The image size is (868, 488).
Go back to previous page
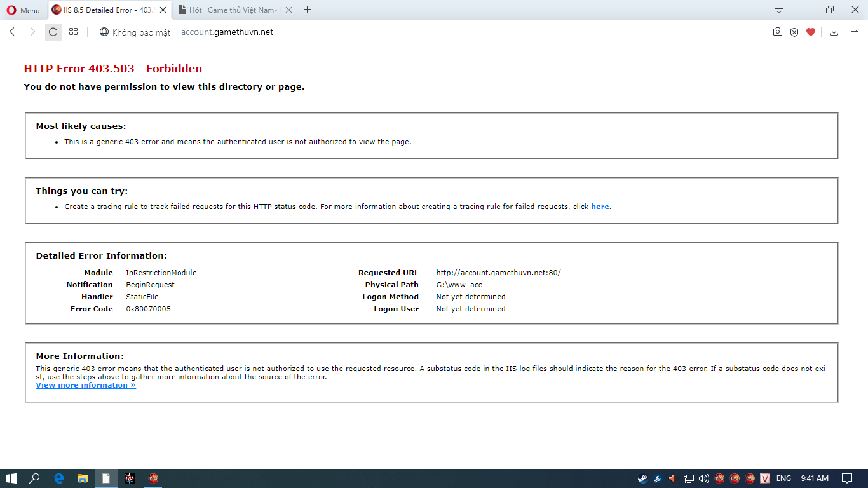pyautogui.click(x=12, y=32)
